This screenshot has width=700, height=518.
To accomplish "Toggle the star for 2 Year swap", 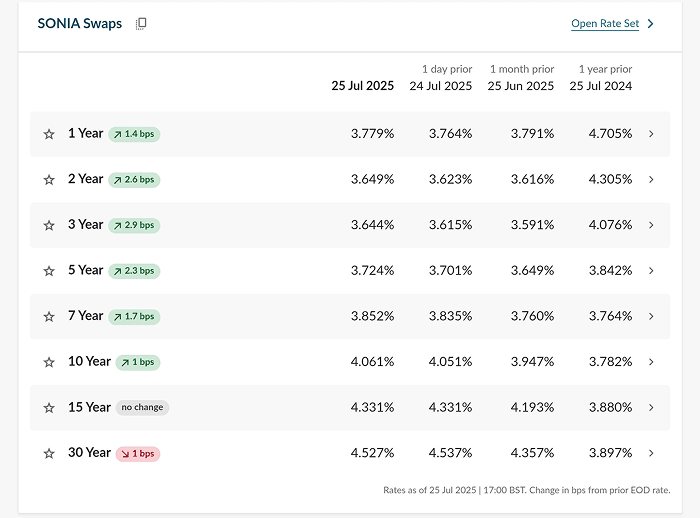I will click(49, 180).
